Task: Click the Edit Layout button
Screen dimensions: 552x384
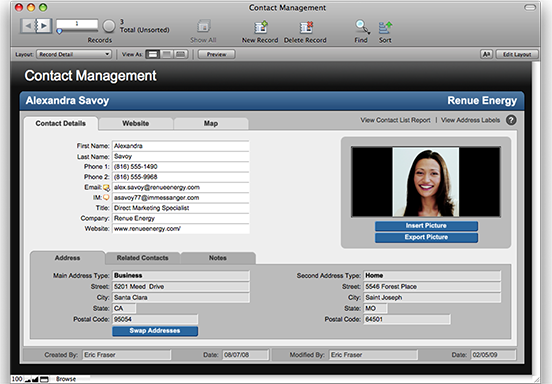Action: (x=517, y=54)
